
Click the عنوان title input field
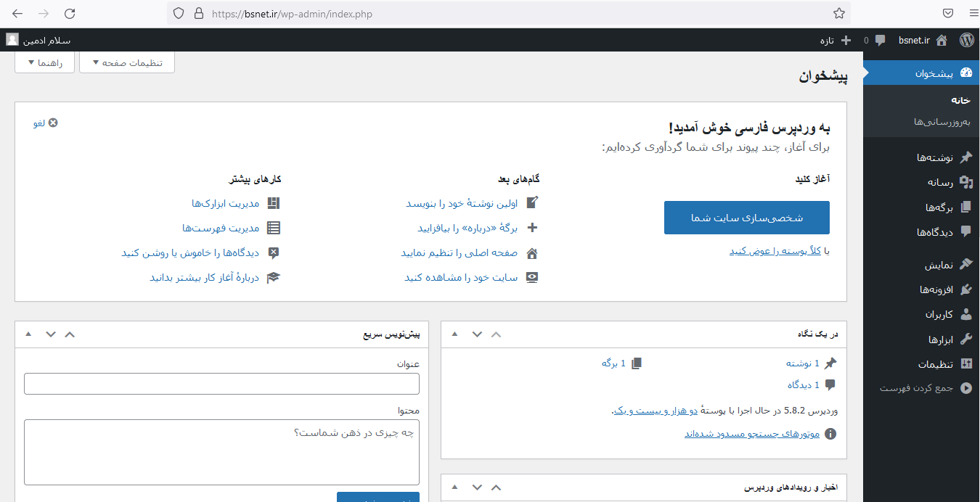221,384
